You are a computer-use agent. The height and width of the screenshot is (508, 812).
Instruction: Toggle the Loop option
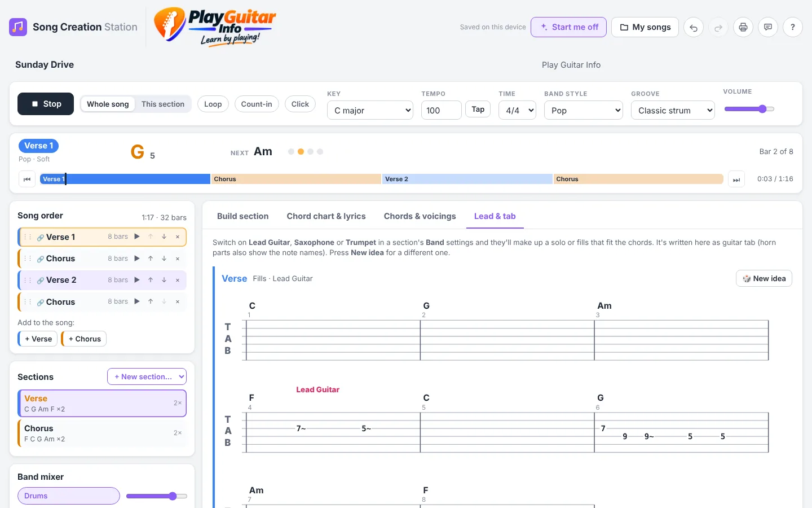(x=213, y=104)
